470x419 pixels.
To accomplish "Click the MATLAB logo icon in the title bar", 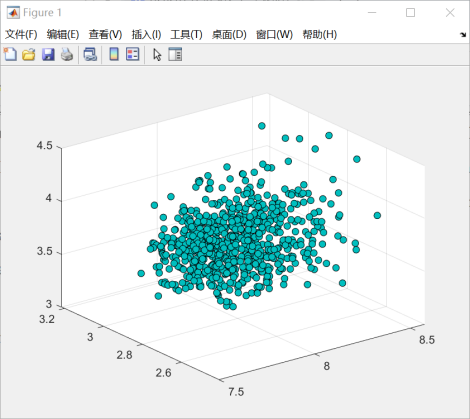I will [x=13, y=13].
